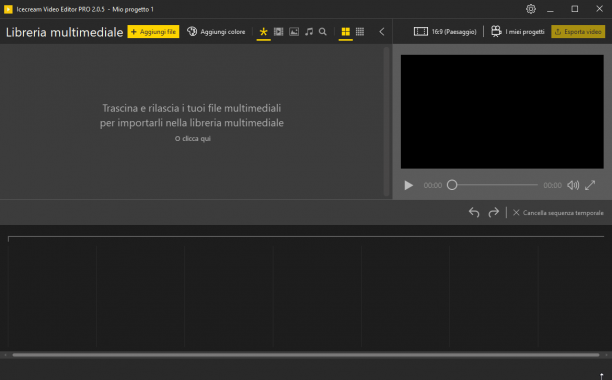612x380 pixels.
Task: Filter library by image files
Action: [294, 32]
